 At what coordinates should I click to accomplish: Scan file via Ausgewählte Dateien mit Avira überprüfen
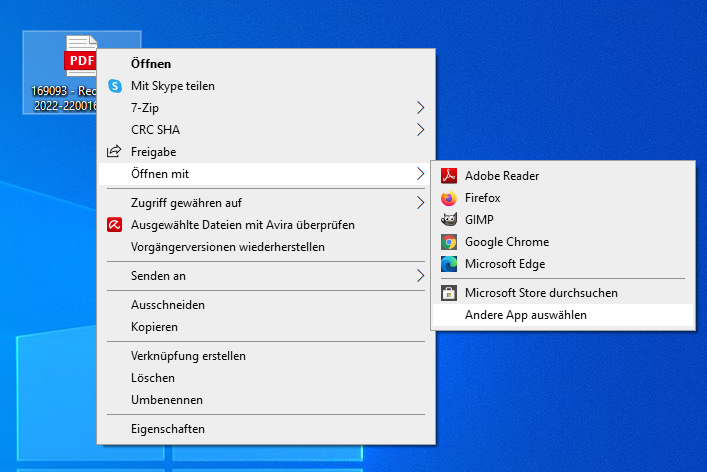tap(266, 225)
